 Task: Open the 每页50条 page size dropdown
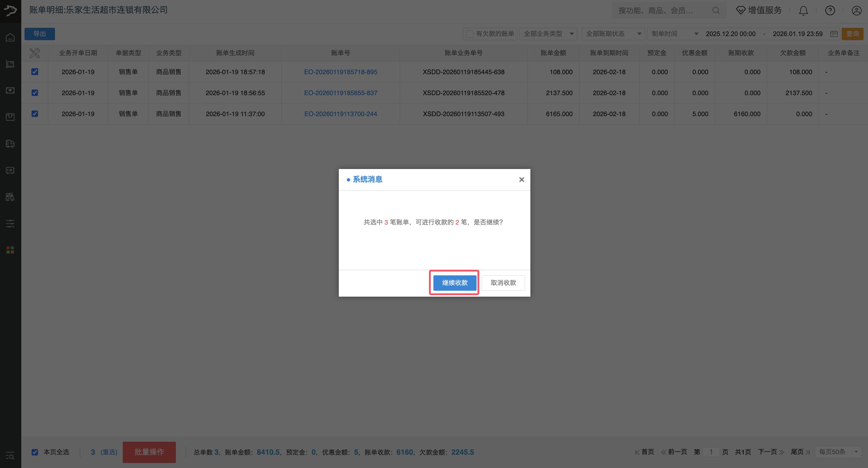pyautogui.click(x=838, y=452)
